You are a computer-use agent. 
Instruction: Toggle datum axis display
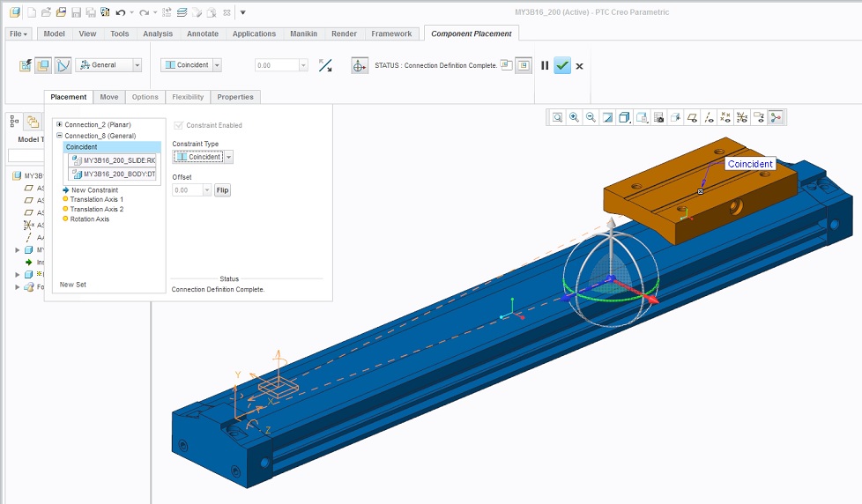click(x=710, y=117)
